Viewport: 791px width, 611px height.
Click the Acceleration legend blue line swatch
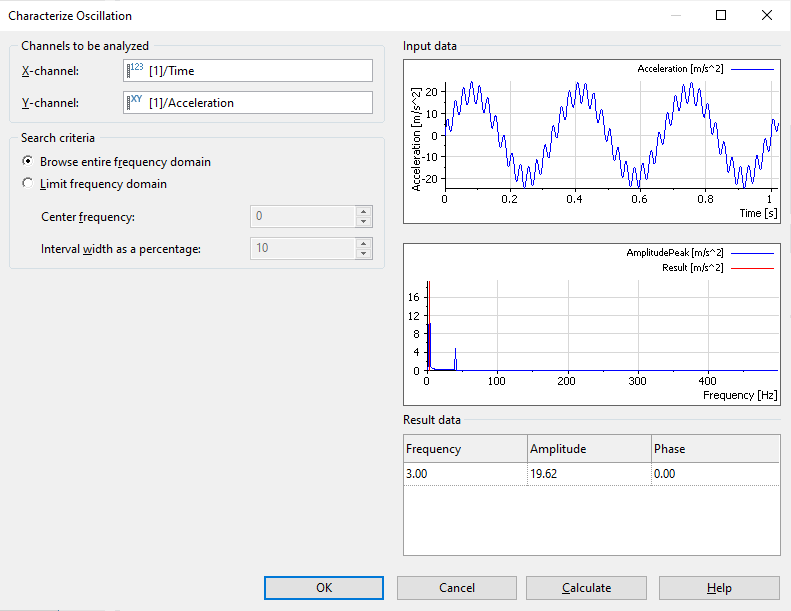(751, 69)
